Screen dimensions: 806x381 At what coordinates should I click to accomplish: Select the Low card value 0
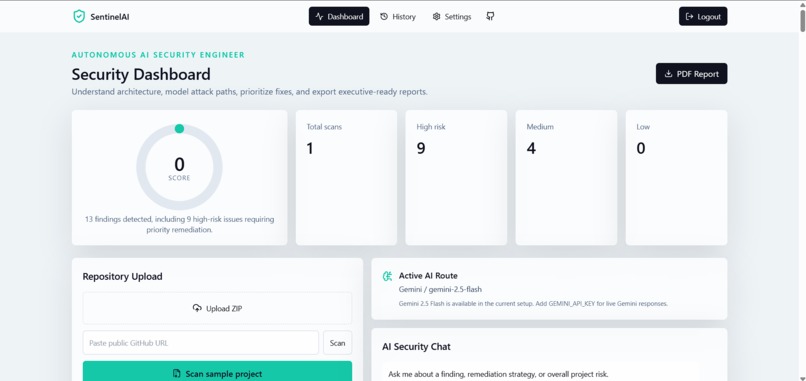pyautogui.click(x=641, y=149)
